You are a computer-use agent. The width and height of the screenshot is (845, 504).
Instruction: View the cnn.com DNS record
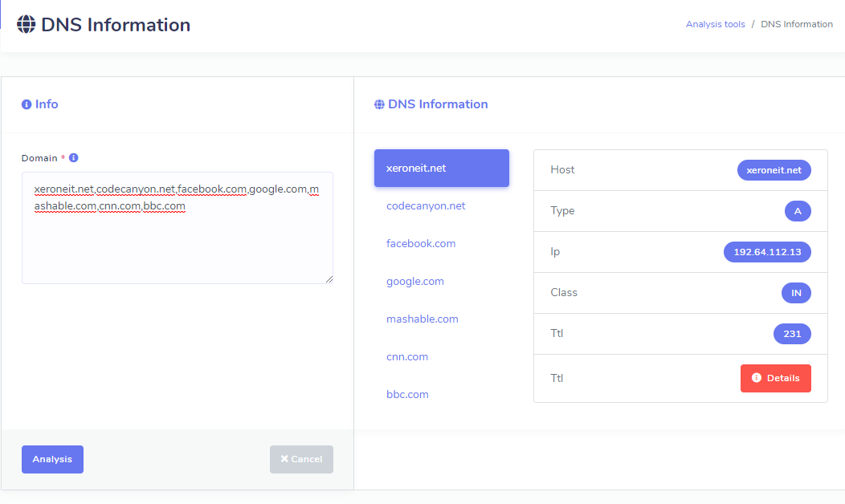407,356
